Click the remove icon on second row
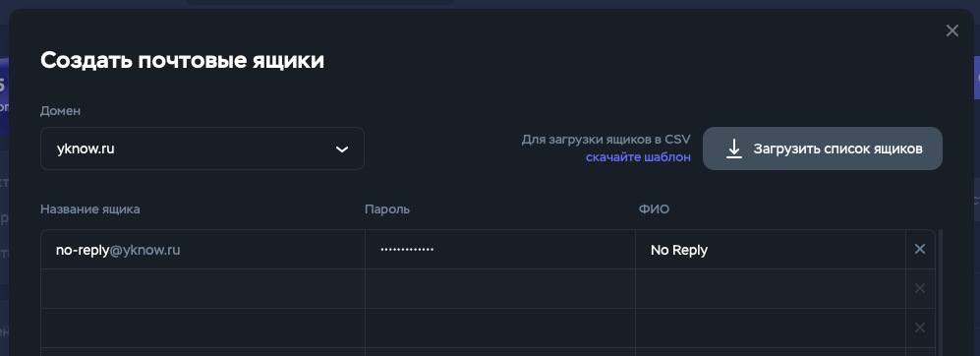Image resolution: width=980 pixels, height=356 pixels. [x=920, y=288]
